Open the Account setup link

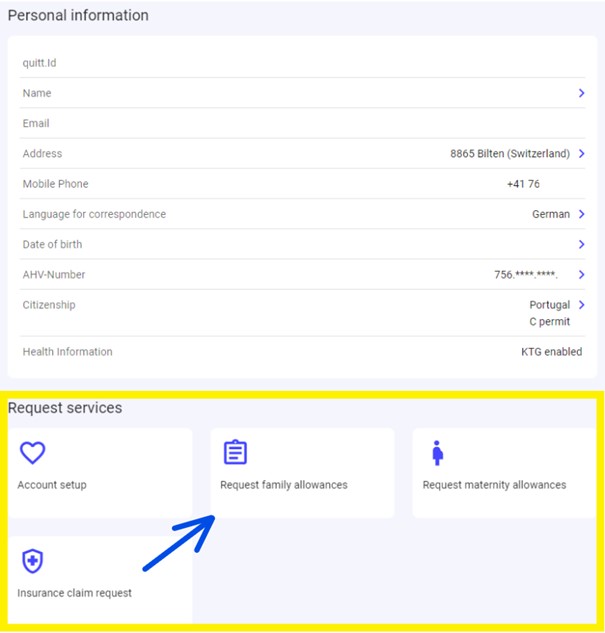coord(52,485)
